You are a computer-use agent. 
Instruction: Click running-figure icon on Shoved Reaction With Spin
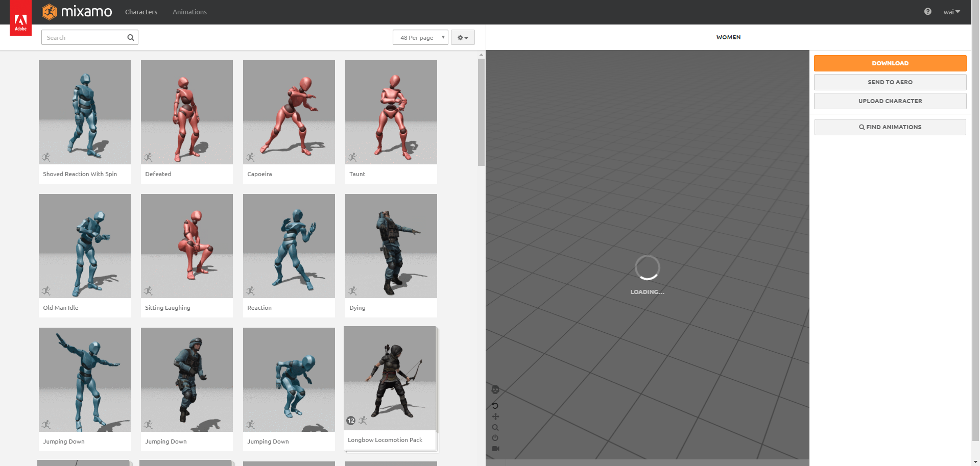pos(46,157)
